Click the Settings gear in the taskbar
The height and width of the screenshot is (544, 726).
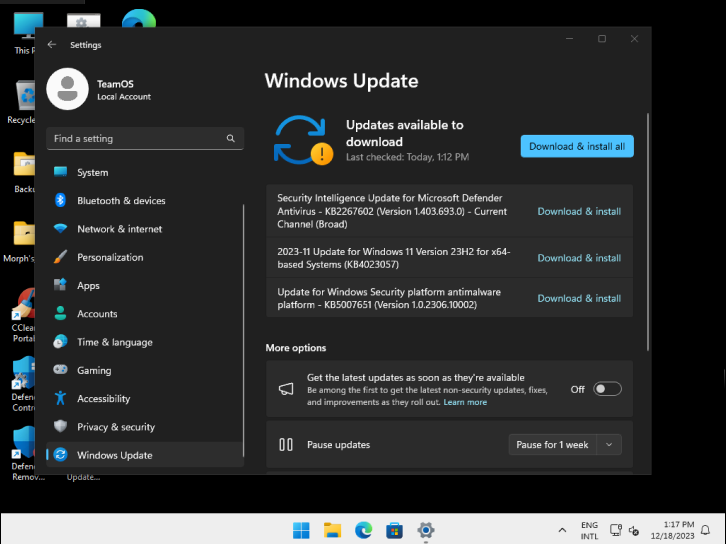(426, 530)
